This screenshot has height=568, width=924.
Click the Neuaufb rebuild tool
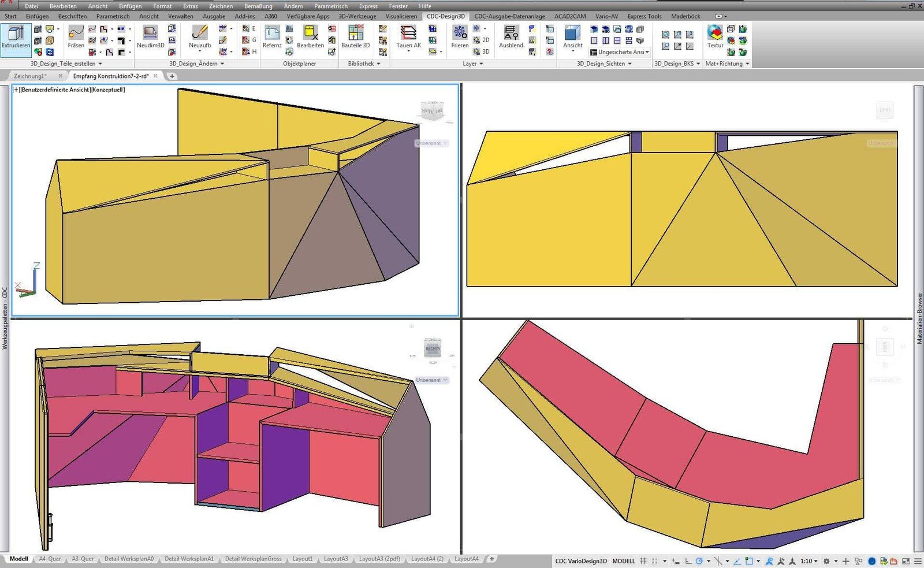tap(200, 38)
